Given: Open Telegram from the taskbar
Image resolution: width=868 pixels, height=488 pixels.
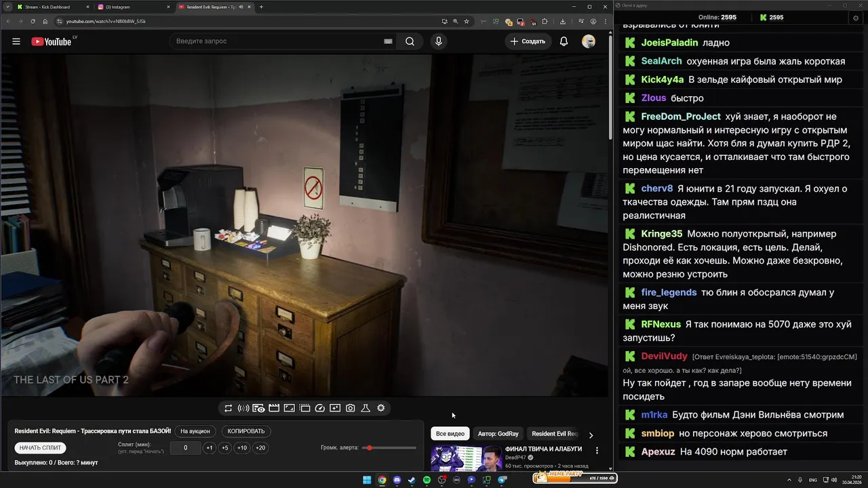Looking at the screenshot, I should pos(502,480).
